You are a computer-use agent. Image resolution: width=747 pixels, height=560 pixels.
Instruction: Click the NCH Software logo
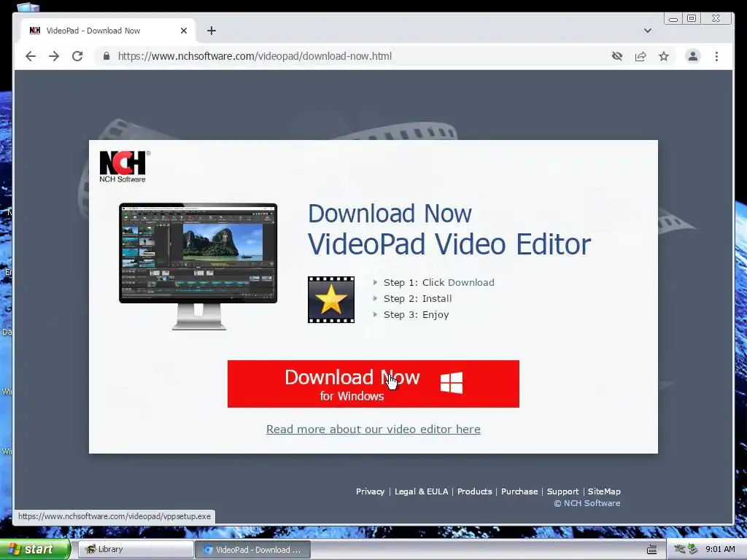coord(124,167)
